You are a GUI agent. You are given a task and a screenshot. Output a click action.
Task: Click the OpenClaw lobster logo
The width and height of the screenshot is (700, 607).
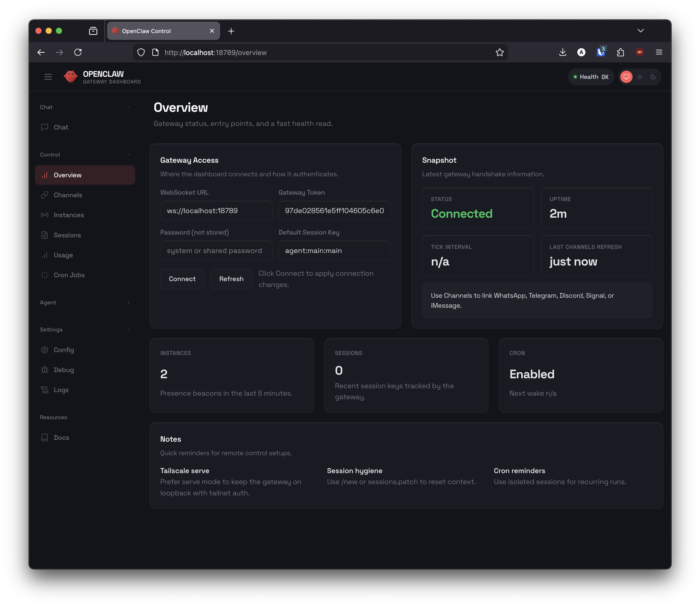point(71,77)
